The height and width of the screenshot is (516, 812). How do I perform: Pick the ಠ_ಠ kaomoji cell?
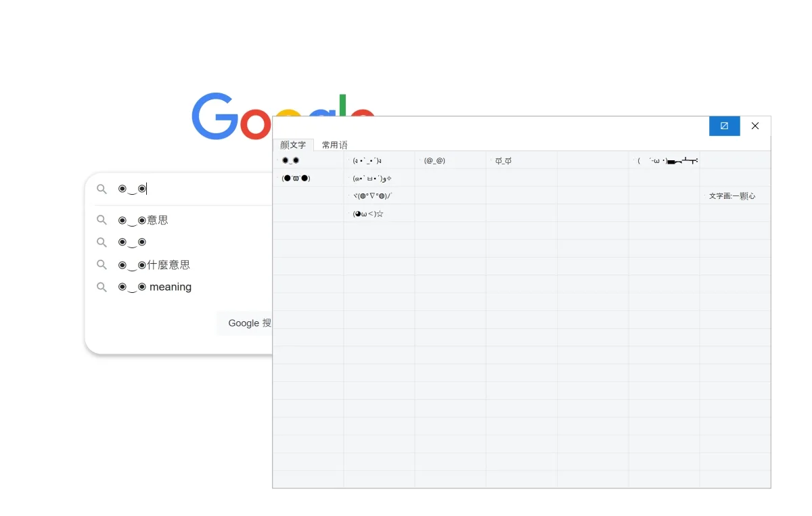[x=521, y=160]
